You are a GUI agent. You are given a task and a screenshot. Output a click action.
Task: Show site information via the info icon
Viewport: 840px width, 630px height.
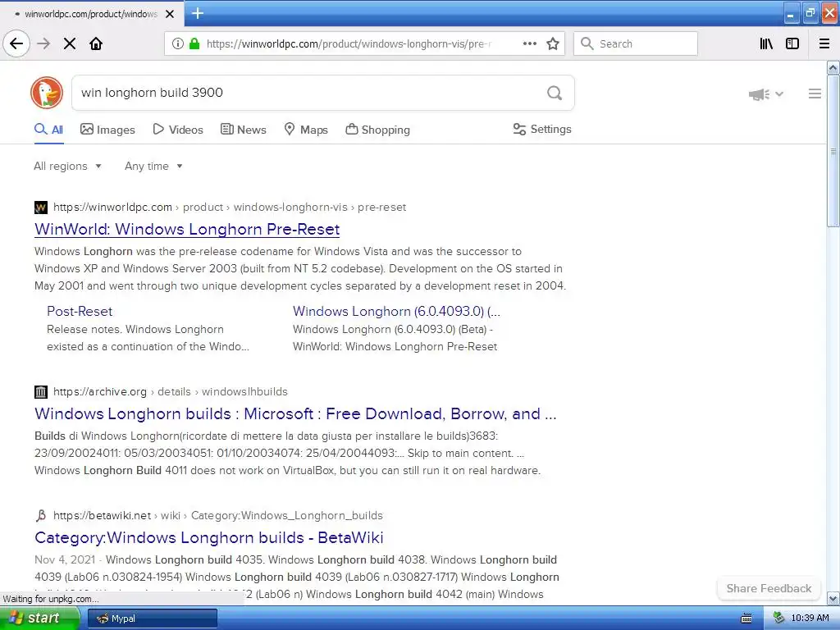(x=178, y=43)
